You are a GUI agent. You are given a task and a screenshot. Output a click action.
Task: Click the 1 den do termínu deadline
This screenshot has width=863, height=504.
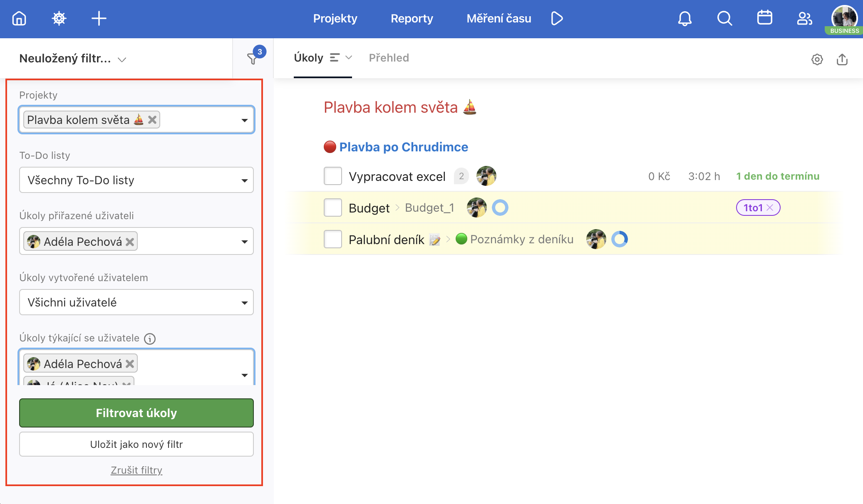(778, 176)
